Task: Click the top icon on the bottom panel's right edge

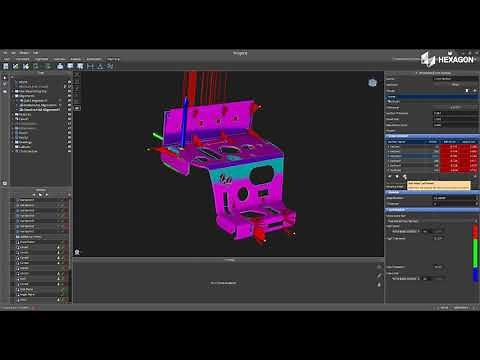Action: click(x=379, y=267)
